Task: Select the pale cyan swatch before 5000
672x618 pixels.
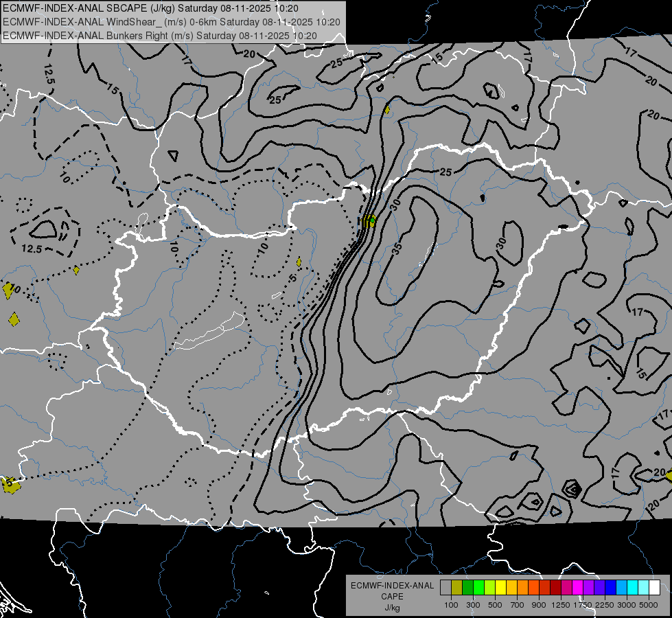Action: pyautogui.click(x=644, y=588)
